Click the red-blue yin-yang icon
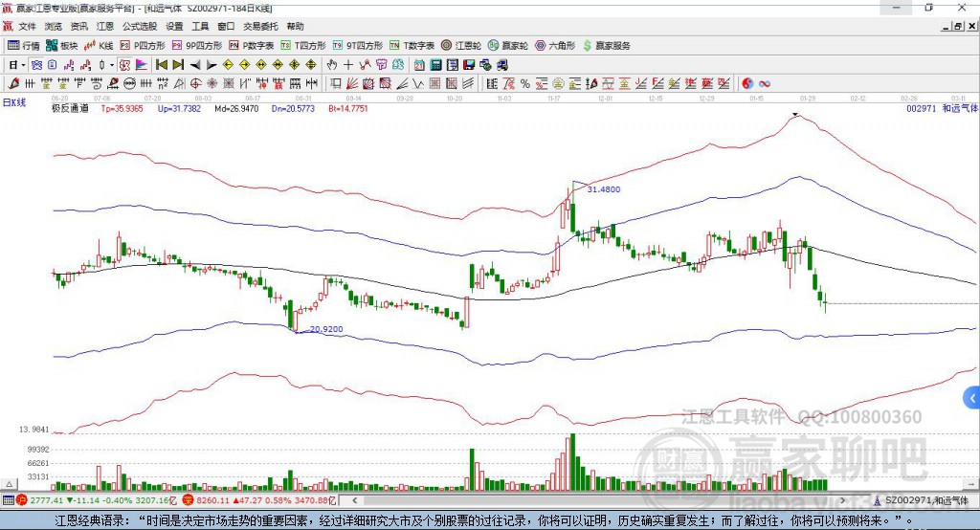 pyautogui.click(x=747, y=83)
